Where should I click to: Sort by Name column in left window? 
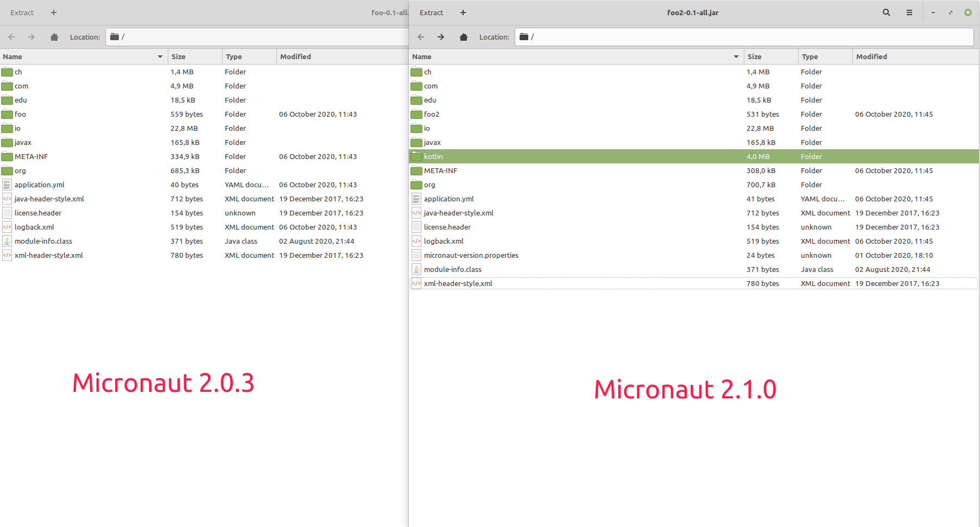84,56
